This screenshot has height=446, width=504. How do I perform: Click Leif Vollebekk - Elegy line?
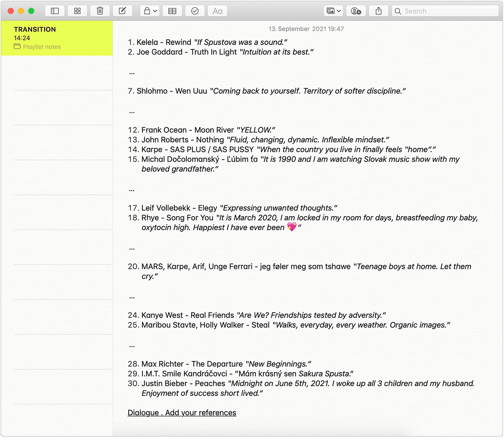(x=232, y=208)
